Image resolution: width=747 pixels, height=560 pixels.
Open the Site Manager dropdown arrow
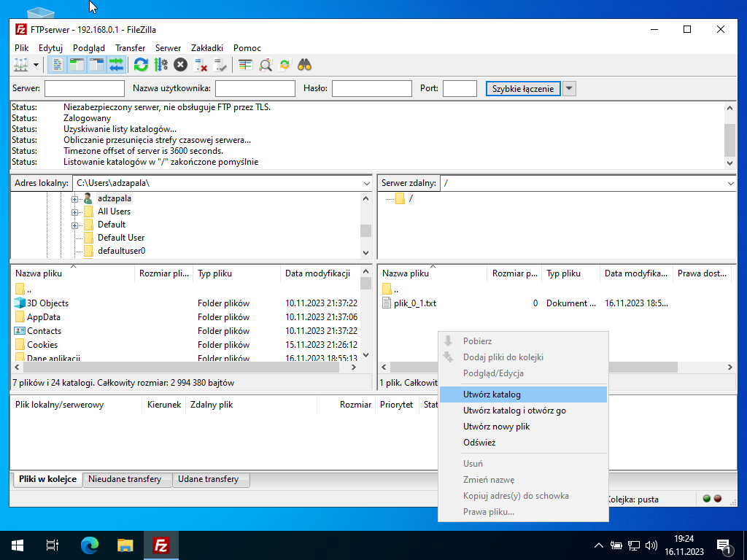(36, 65)
